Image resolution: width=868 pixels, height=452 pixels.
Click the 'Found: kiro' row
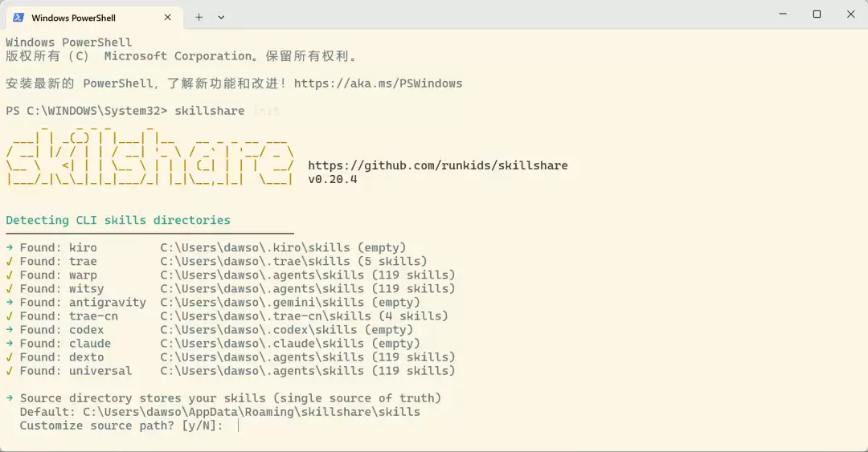206,247
